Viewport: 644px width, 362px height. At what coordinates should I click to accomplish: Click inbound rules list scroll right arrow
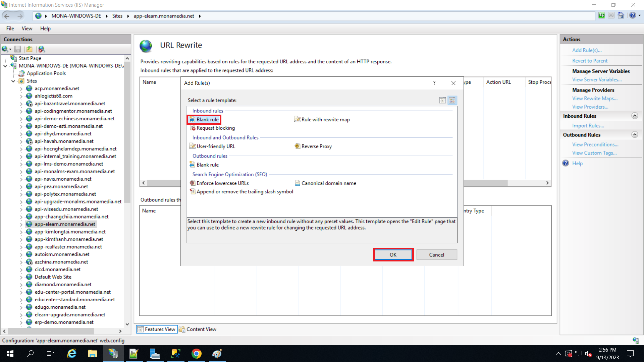547,183
